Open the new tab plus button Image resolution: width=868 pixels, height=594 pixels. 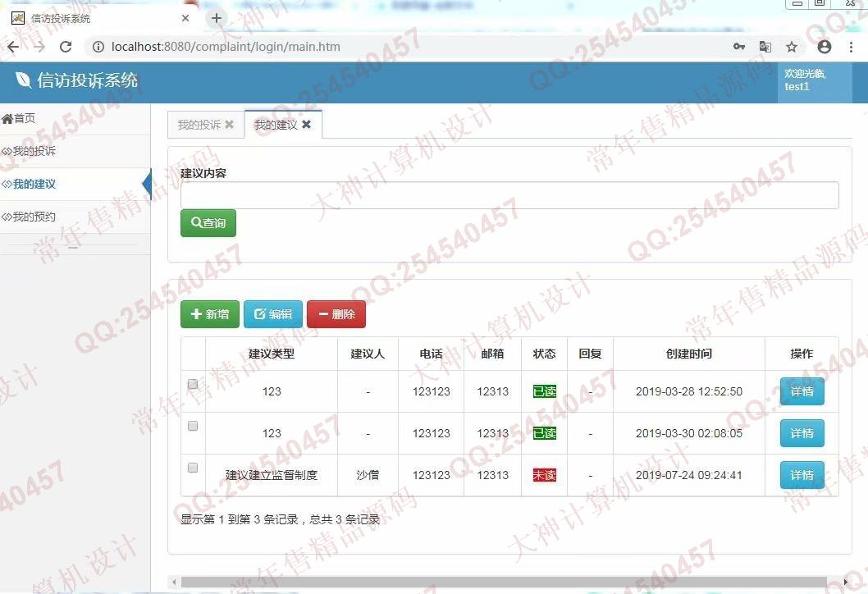[x=217, y=18]
